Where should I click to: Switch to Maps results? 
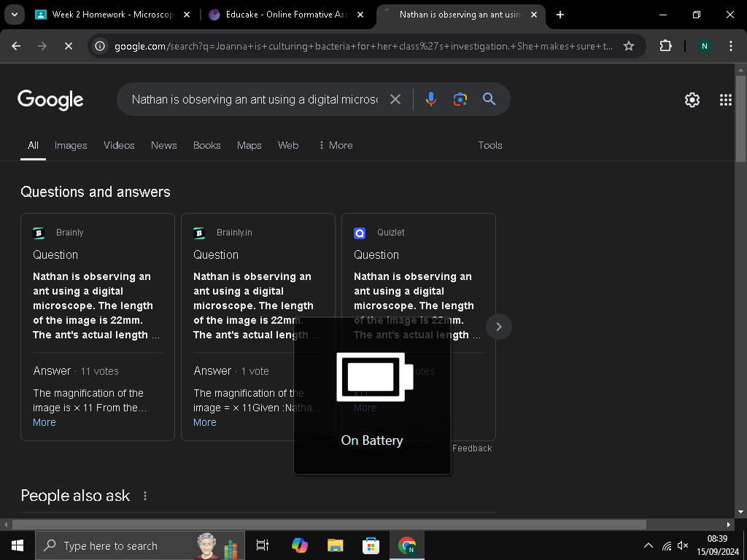[x=249, y=146]
